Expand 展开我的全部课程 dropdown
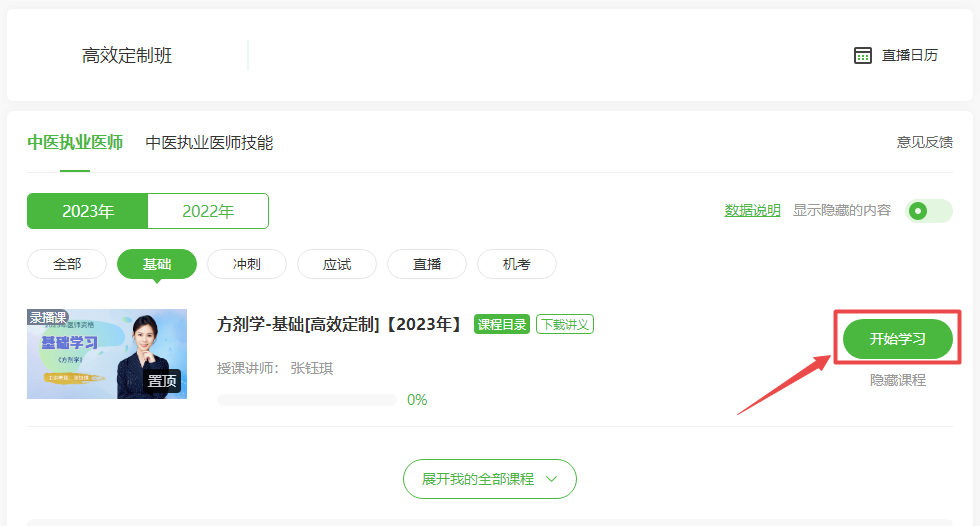980x526 pixels. [x=490, y=479]
